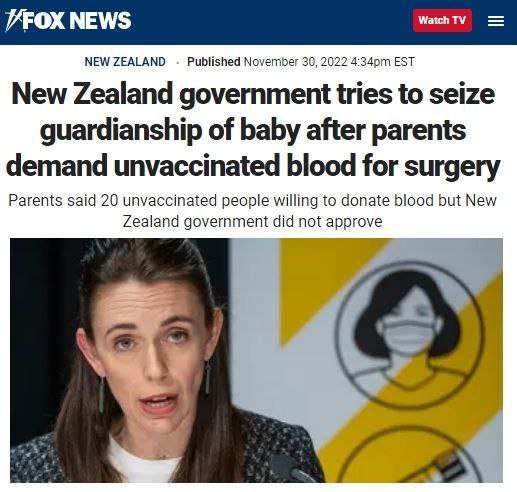Click the searchlight graphic in Fox logo
The height and width of the screenshot is (492, 517).
pos(14,21)
